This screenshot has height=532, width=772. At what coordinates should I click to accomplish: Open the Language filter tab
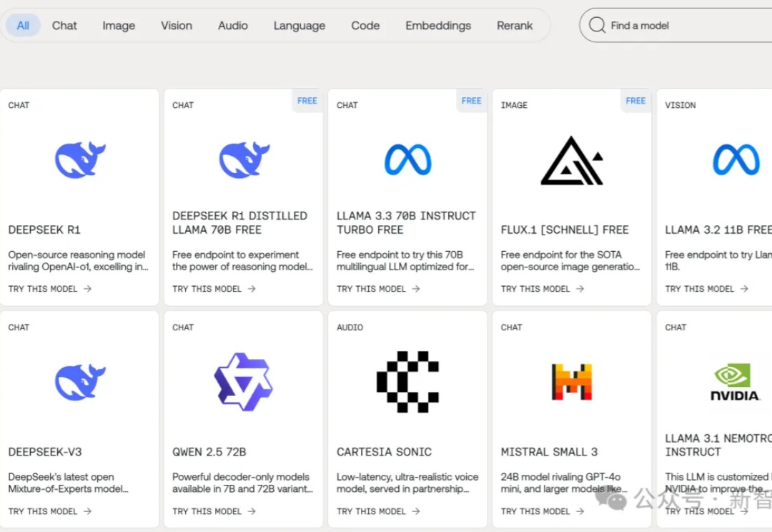300,25
